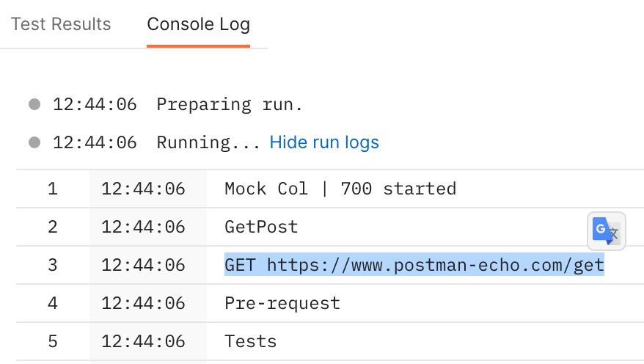Click the Google Translate icon
Screen dimensions: 644x364
point(606,231)
